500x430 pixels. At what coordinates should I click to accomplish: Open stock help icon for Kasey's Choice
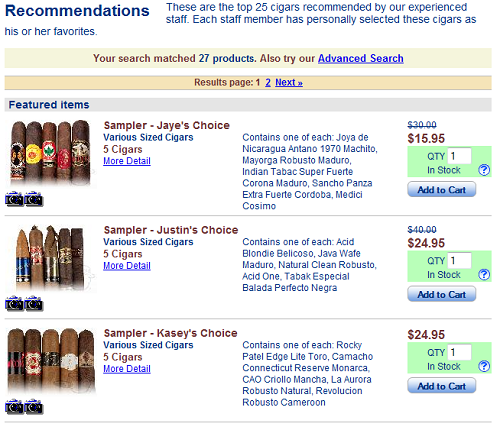point(484,366)
